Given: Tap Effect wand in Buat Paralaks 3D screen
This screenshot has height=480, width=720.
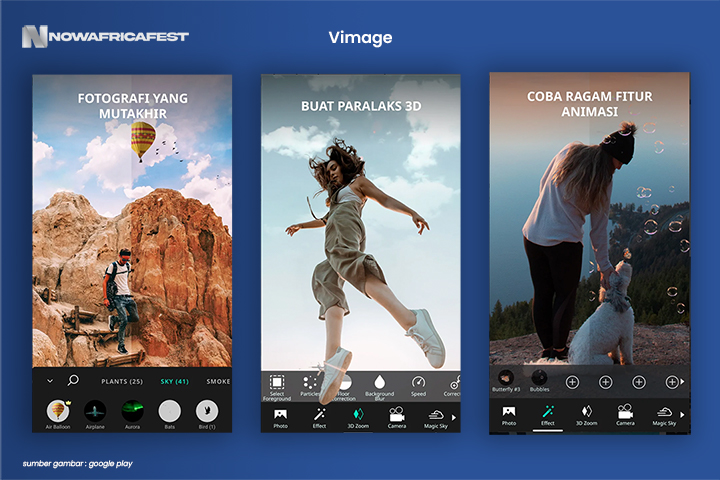Looking at the screenshot, I should 319,415.
